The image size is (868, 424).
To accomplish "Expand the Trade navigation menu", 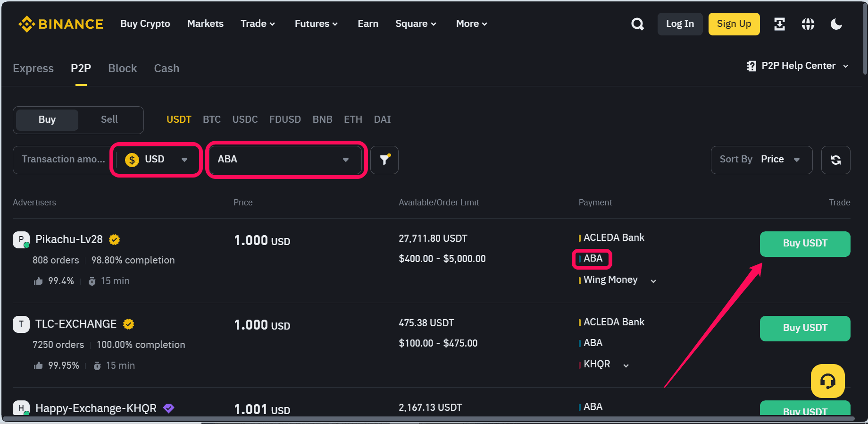I will [258, 24].
